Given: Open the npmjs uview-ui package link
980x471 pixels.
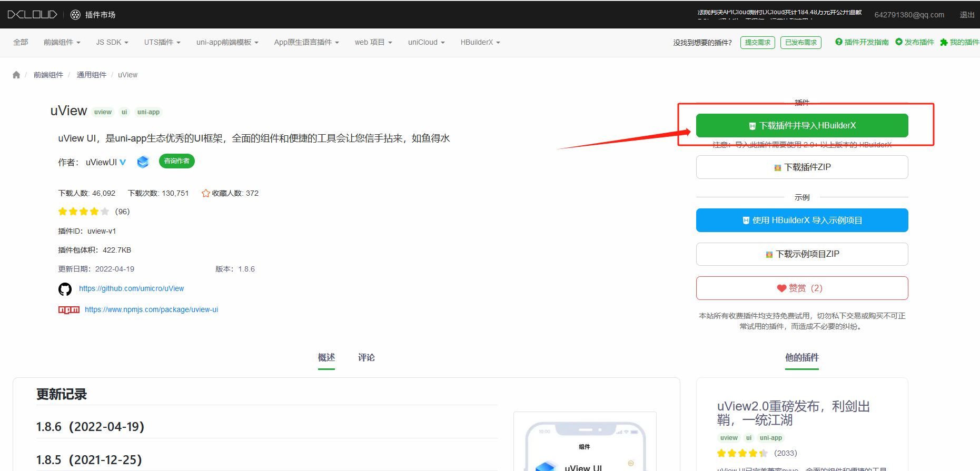Looking at the screenshot, I should pos(152,309).
